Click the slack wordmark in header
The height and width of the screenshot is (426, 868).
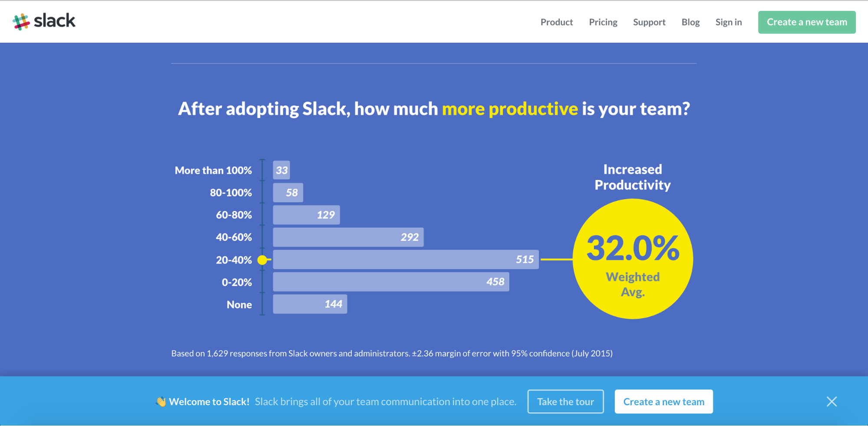pos(55,20)
